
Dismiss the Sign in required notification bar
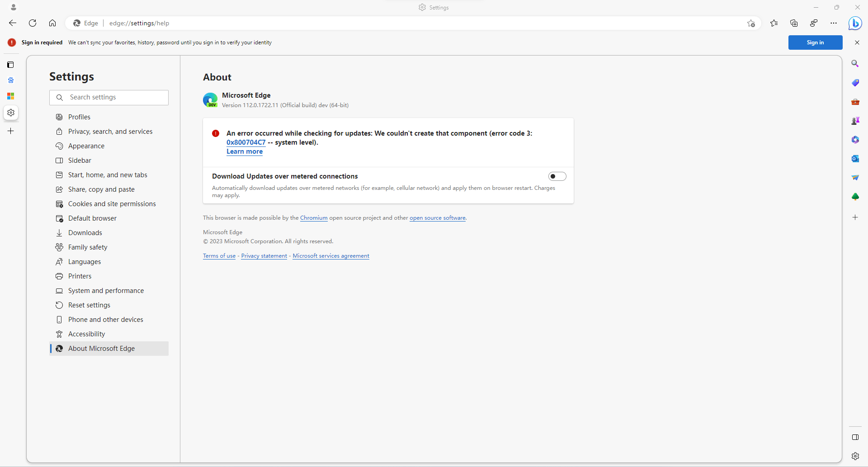(857, 42)
